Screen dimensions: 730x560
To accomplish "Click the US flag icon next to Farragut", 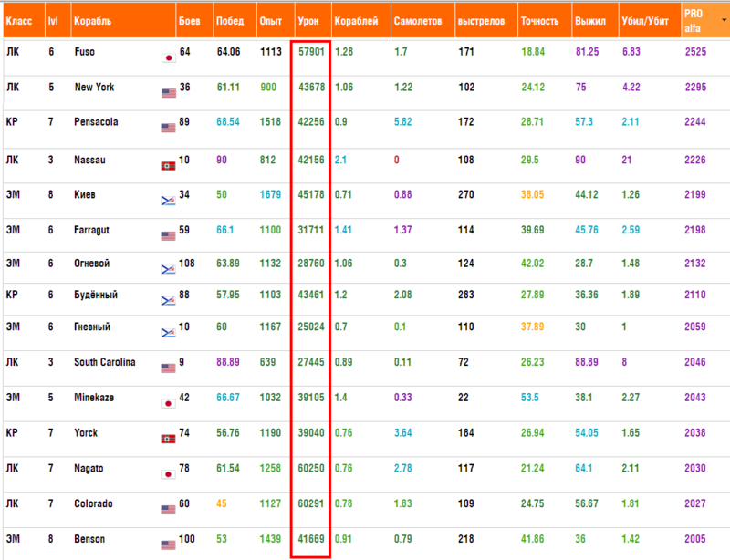I will tap(169, 236).
